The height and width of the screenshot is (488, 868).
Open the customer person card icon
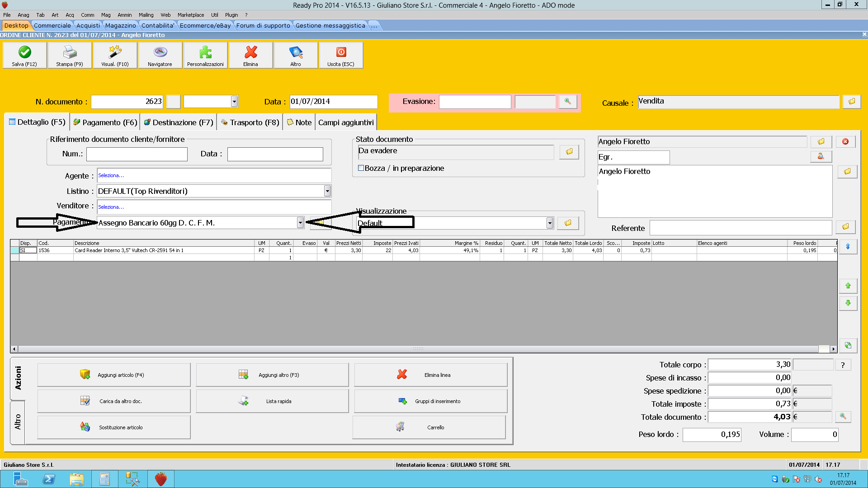pyautogui.click(x=821, y=156)
